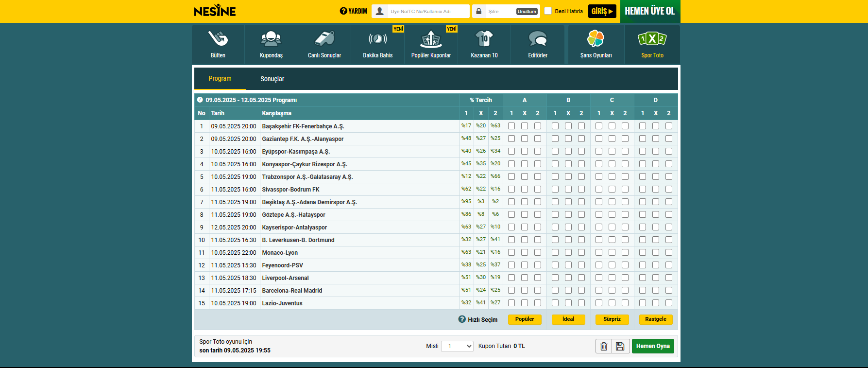
Task: Click the program info icon
Action: pos(200,100)
